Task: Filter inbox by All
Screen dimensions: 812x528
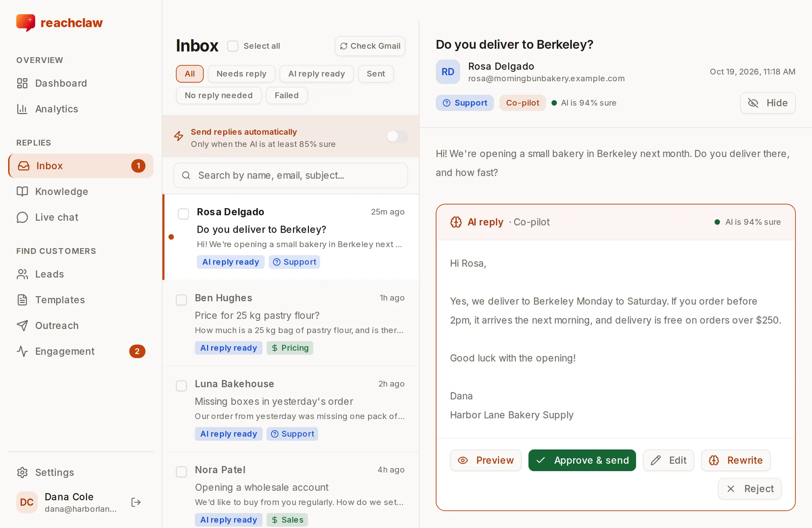Action: pyautogui.click(x=190, y=74)
